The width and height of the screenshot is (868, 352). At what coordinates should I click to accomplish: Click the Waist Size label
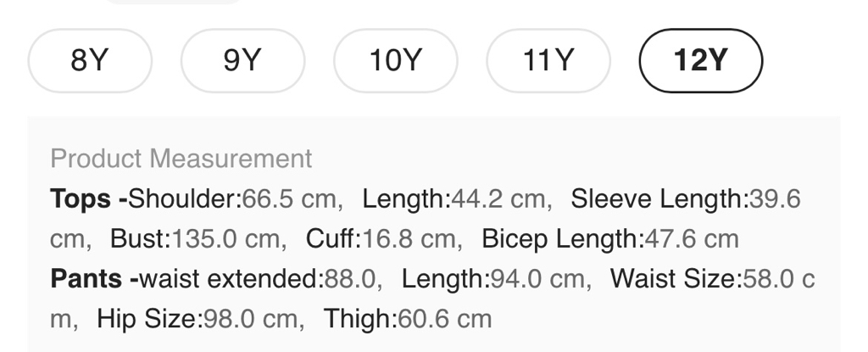click(x=676, y=279)
